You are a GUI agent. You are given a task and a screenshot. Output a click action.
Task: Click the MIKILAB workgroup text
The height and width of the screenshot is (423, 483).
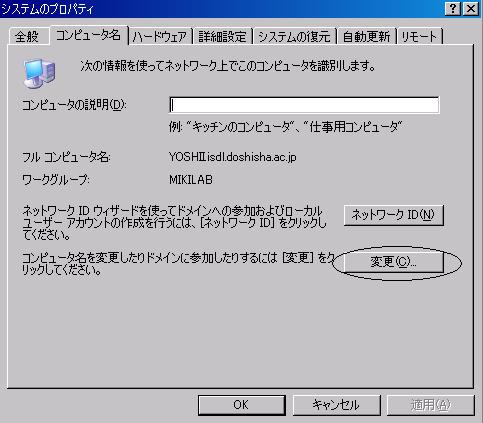click(x=191, y=180)
